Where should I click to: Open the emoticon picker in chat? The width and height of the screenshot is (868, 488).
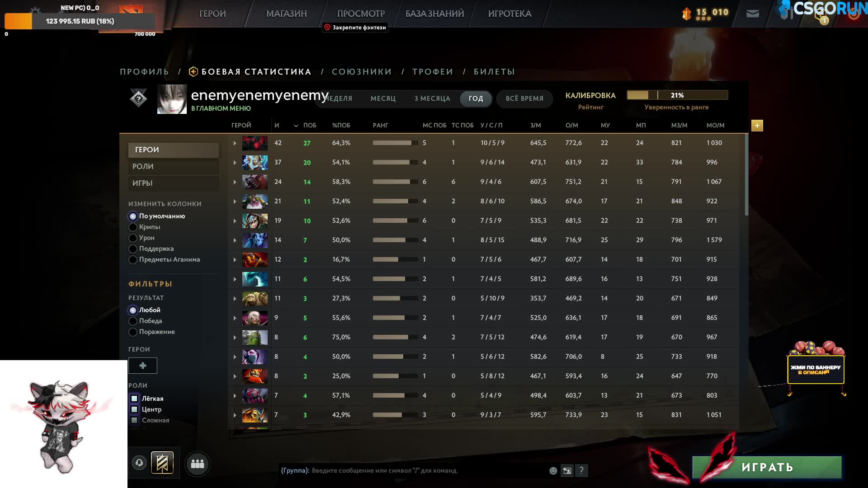pos(553,471)
